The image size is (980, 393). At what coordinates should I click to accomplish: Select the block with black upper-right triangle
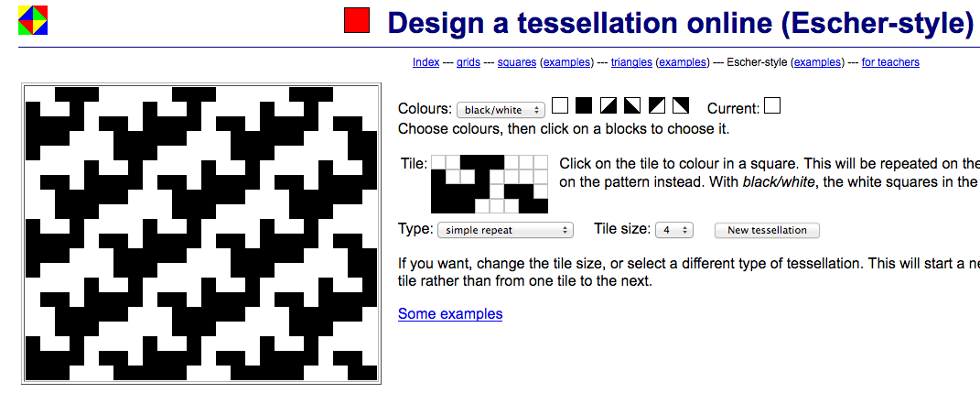click(x=680, y=106)
